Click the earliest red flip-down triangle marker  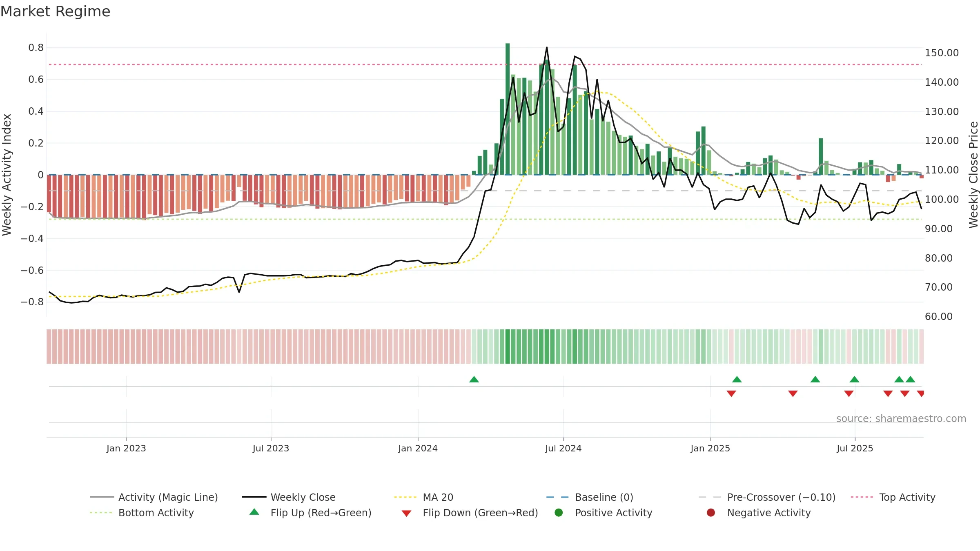[x=731, y=393]
